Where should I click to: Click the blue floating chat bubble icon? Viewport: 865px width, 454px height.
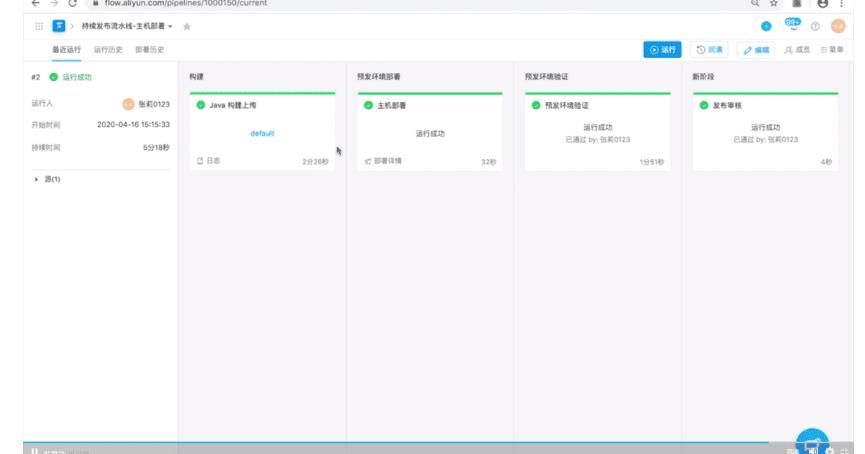click(812, 441)
